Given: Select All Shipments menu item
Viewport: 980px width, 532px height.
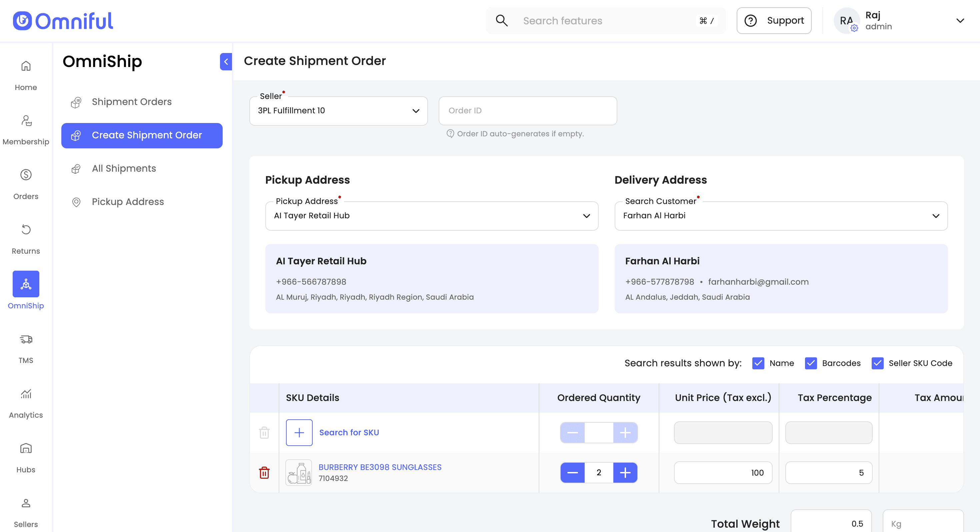Looking at the screenshot, I should (x=124, y=168).
